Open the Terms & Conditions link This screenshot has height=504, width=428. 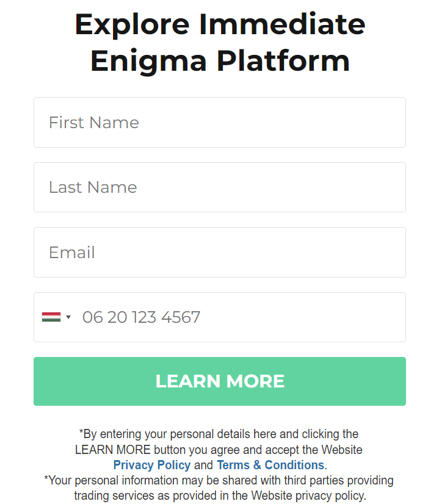(x=270, y=465)
